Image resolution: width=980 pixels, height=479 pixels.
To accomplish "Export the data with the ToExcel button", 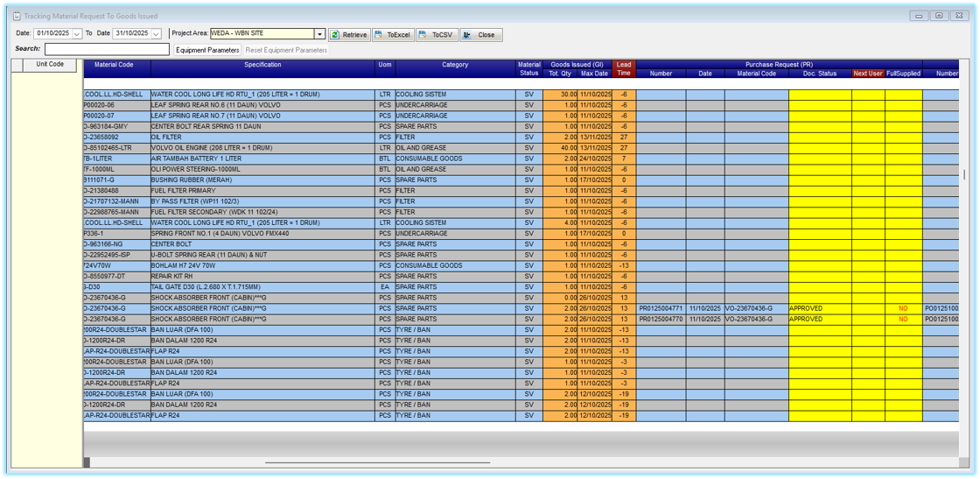I will point(393,35).
